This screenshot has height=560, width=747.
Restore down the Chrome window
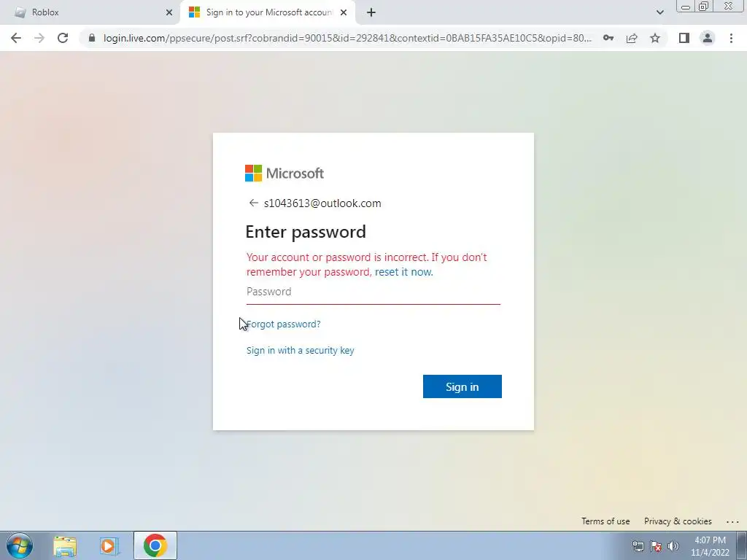(704, 7)
